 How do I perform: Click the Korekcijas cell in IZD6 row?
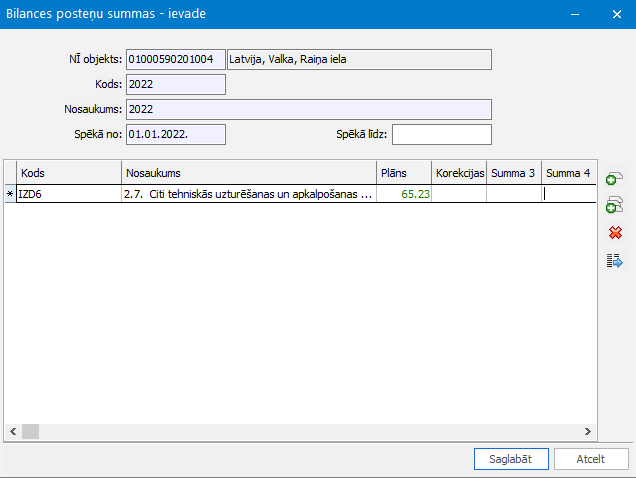pos(459,194)
